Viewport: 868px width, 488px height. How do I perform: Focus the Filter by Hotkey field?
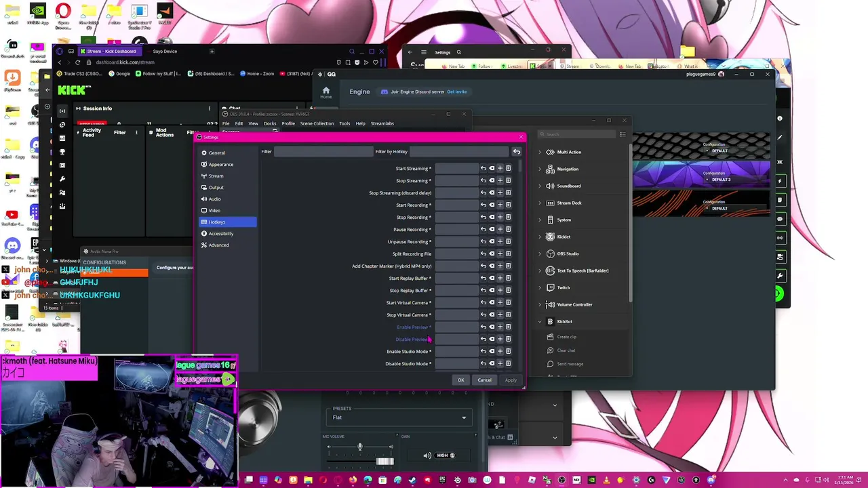coord(459,151)
